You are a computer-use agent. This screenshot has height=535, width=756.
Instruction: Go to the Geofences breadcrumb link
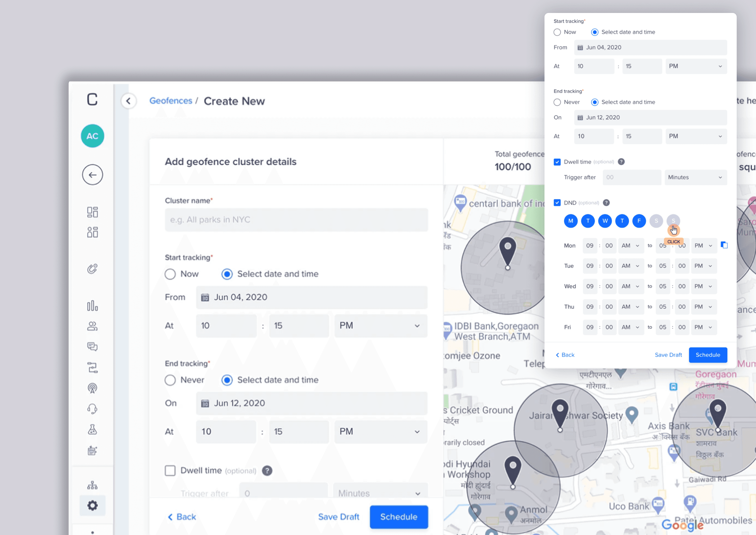[x=171, y=101]
